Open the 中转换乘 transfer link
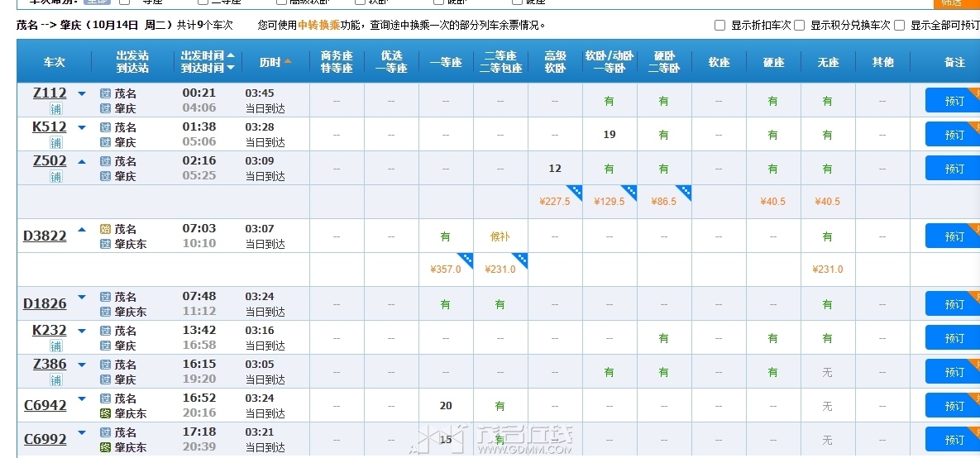The width and height of the screenshot is (980, 458). [x=318, y=26]
